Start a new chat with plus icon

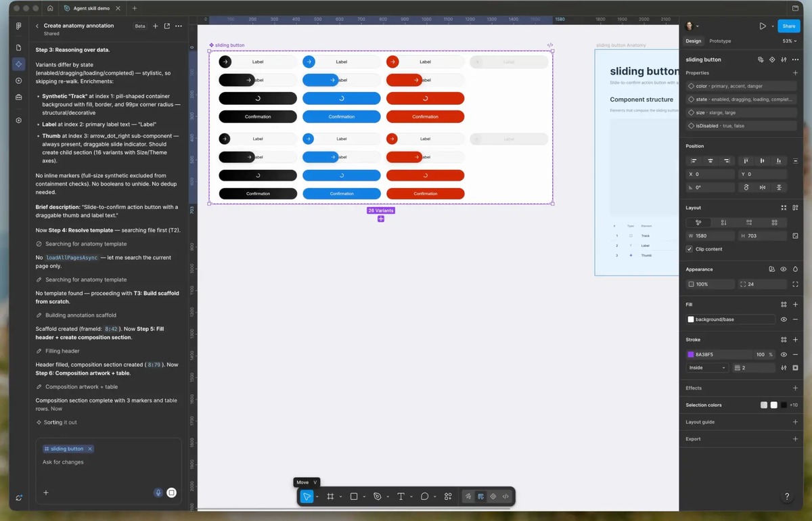[x=155, y=26]
